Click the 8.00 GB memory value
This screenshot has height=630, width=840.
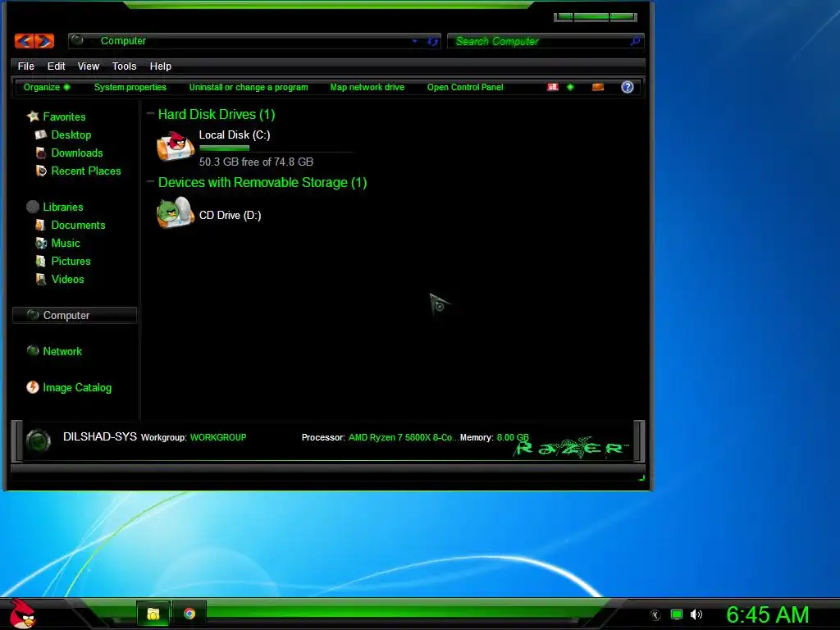pyautogui.click(x=513, y=437)
